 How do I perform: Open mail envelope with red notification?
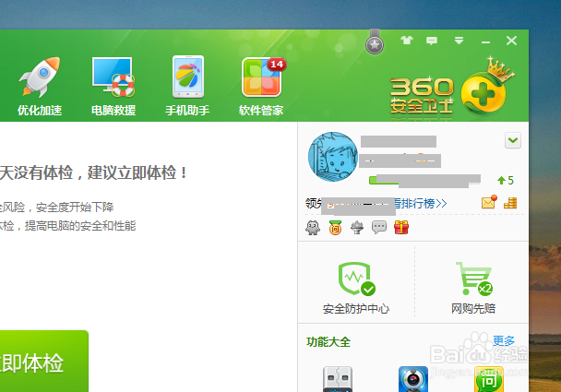pyautogui.click(x=489, y=202)
